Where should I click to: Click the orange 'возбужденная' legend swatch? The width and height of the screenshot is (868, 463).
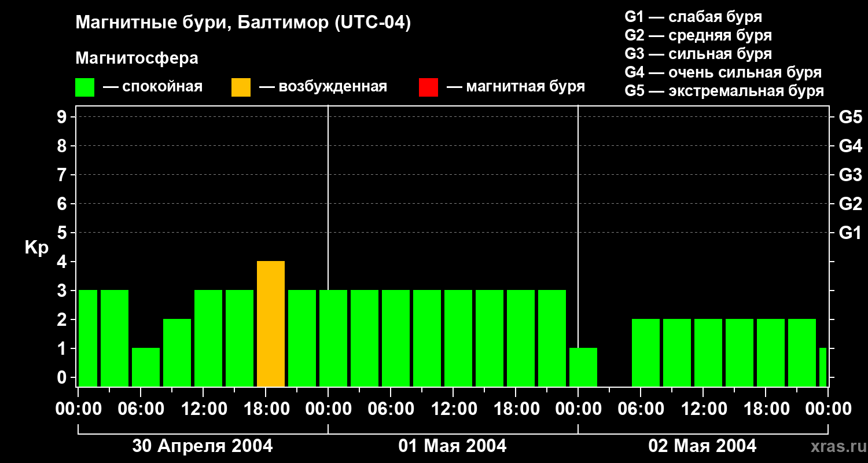[241, 87]
